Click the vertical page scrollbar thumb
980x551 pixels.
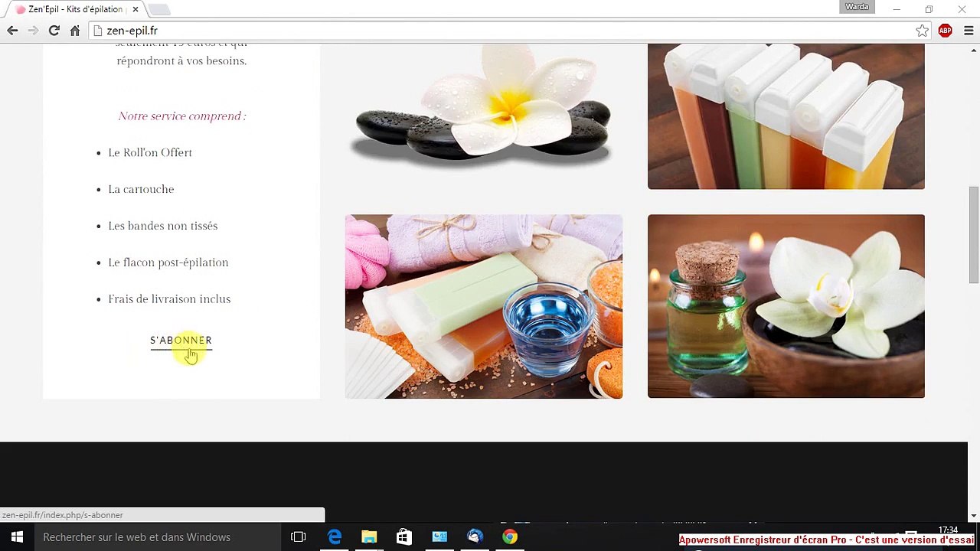(x=974, y=233)
